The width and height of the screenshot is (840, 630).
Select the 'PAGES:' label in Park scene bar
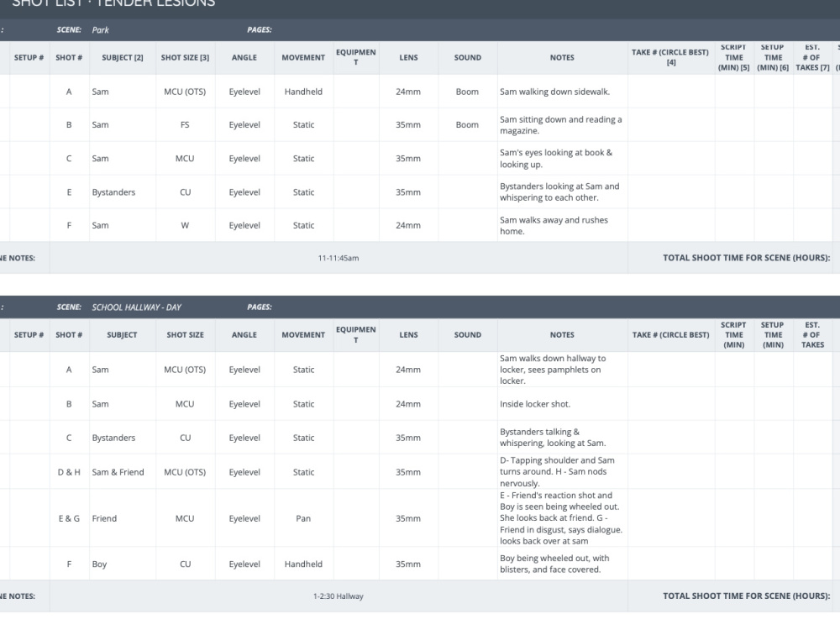tap(260, 30)
